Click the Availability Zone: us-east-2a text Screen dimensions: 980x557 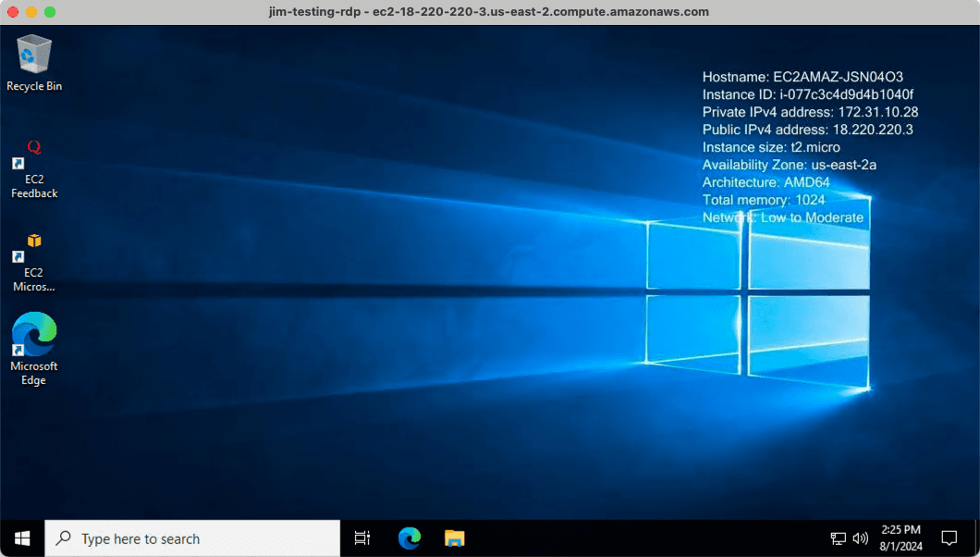pos(790,165)
